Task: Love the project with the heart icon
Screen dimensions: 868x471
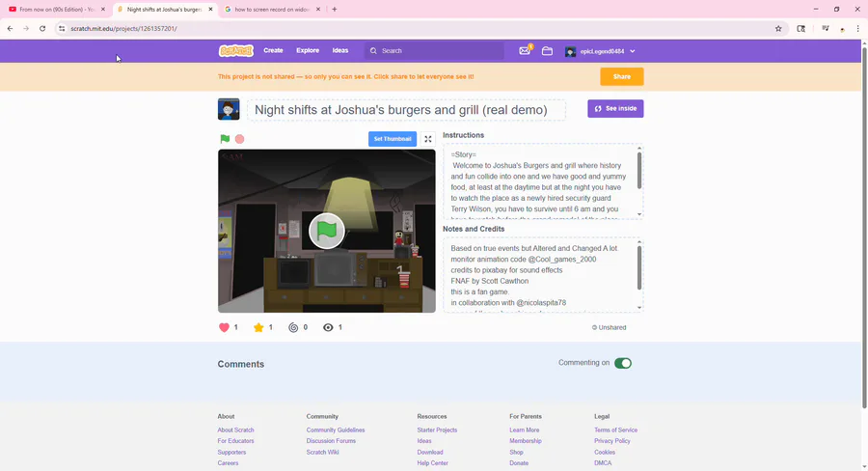Action: [x=224, y=327]
